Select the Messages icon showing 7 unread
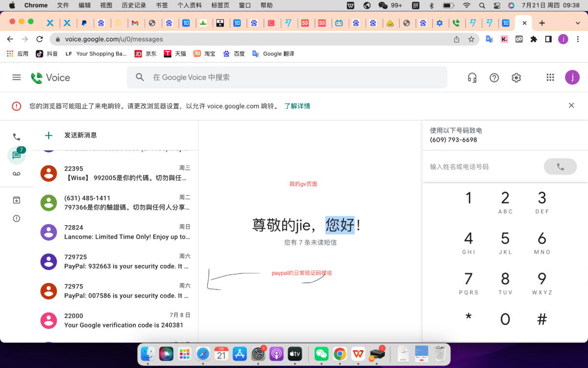Screen dimensions: 588x368 tap(16, 155)
